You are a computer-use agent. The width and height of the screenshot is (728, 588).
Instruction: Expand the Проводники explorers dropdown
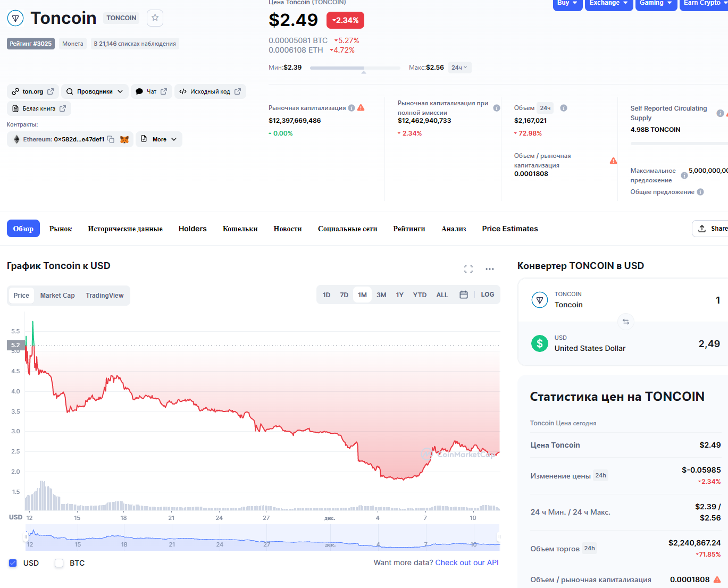point(95,91)
